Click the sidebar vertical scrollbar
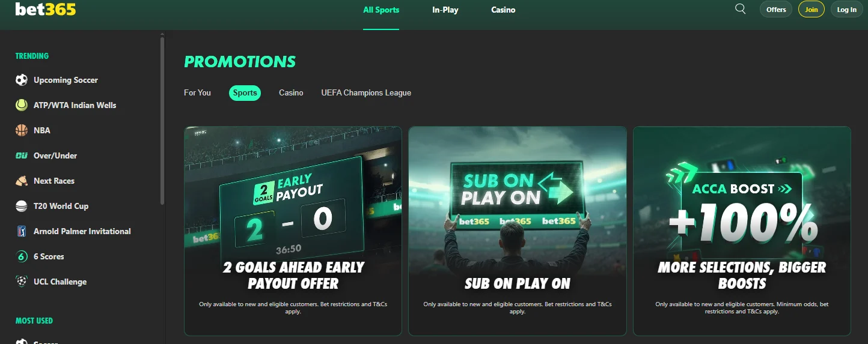 click(x=162, y=120)
